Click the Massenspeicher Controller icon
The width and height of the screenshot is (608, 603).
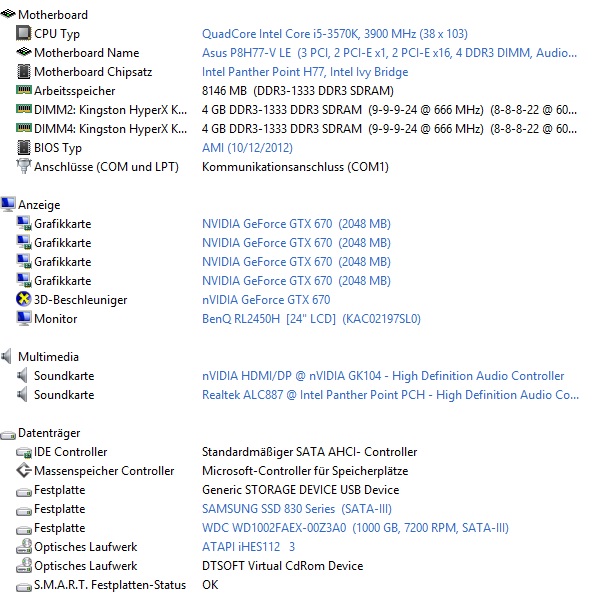pos(24,470)
